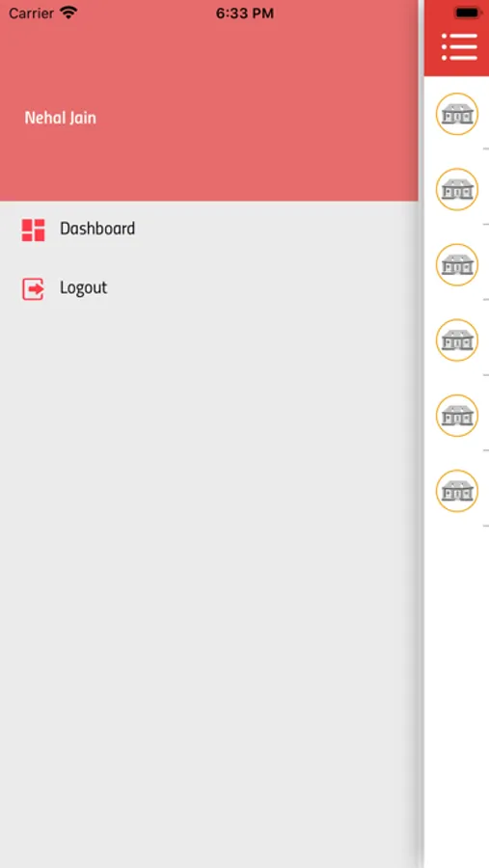Tap the hamburger list menu icon
Viewport: 489px width, 868px height.
tap(459, 46)
